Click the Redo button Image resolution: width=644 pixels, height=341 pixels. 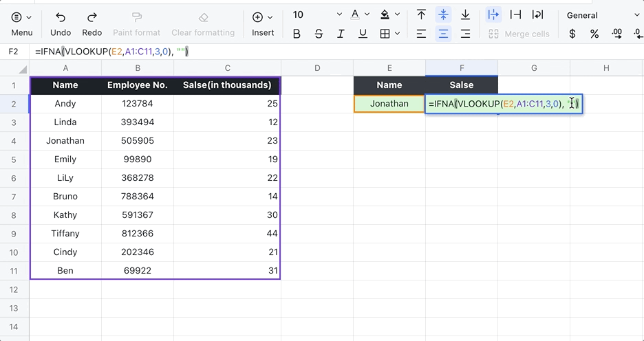coord(92,24)
